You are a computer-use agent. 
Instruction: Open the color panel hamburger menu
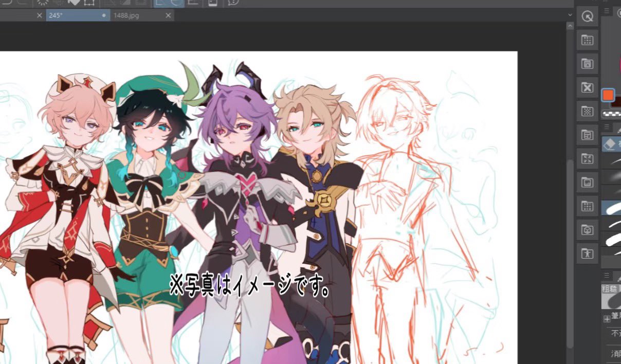[x=607, y=10]
